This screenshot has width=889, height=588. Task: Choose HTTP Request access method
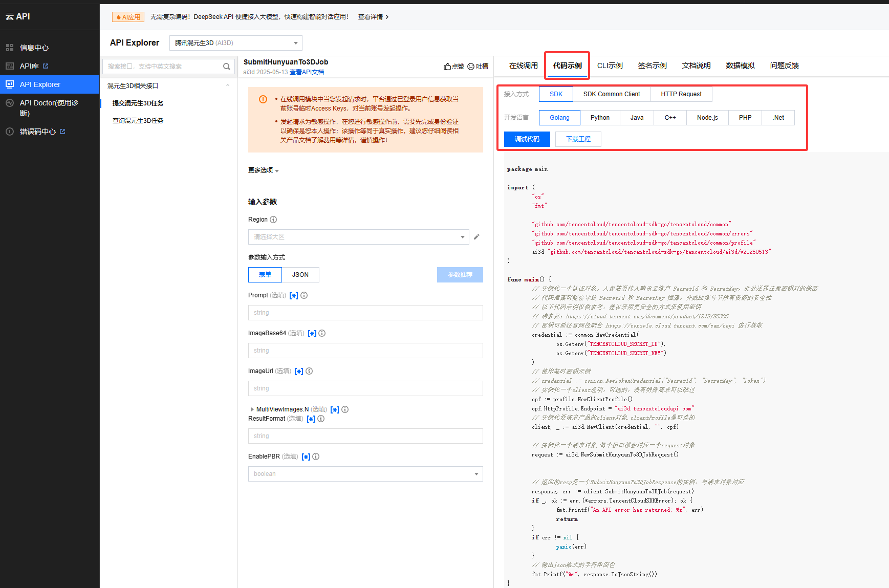[x=681, y=94]
